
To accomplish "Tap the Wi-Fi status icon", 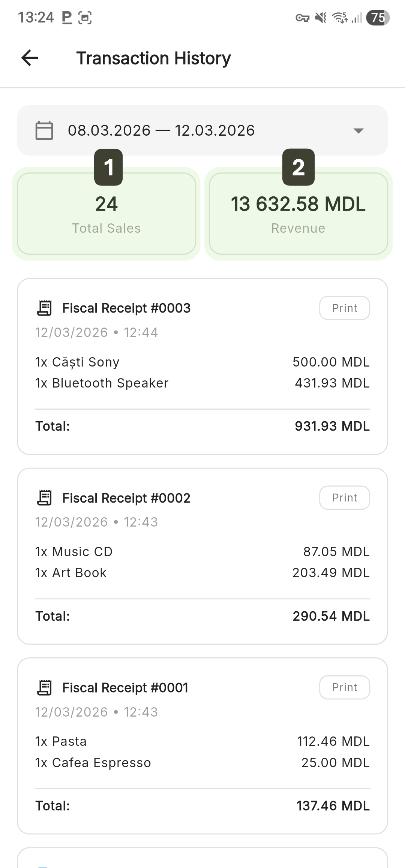I will click(340, 18).
